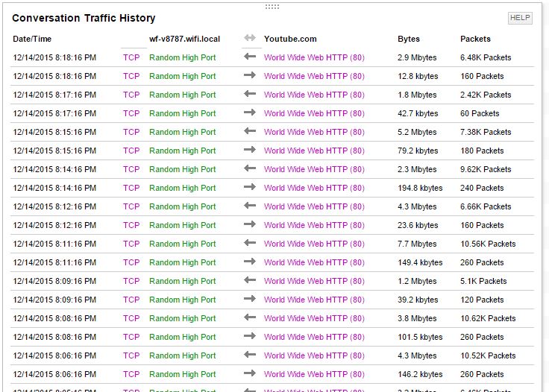The width and height of the screenshot is (549, 392).
Task: Click Random High Port in 146.2 kbytes row
Action: [x=183, y=374]
